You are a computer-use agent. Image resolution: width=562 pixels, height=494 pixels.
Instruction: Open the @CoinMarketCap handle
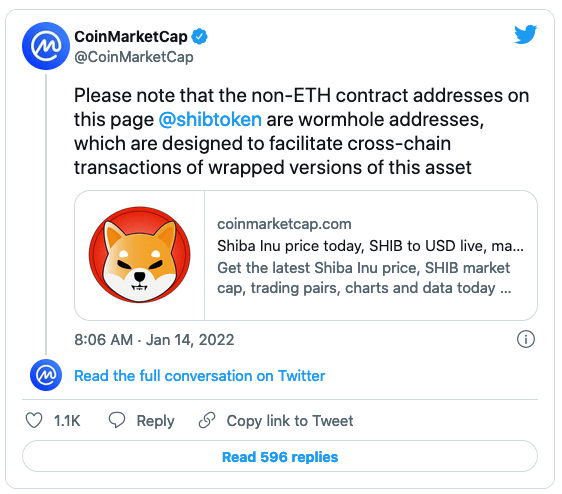pyautogui.click(x=134, y=57)
